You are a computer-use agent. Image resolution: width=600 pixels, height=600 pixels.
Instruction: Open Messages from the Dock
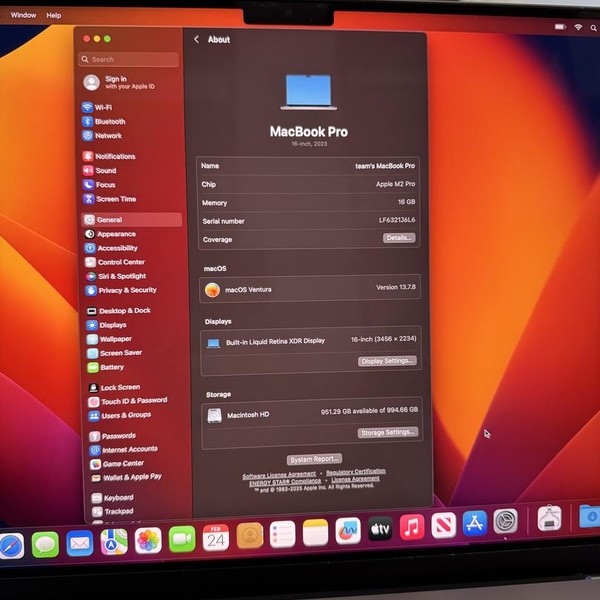[x=45, y=544]
